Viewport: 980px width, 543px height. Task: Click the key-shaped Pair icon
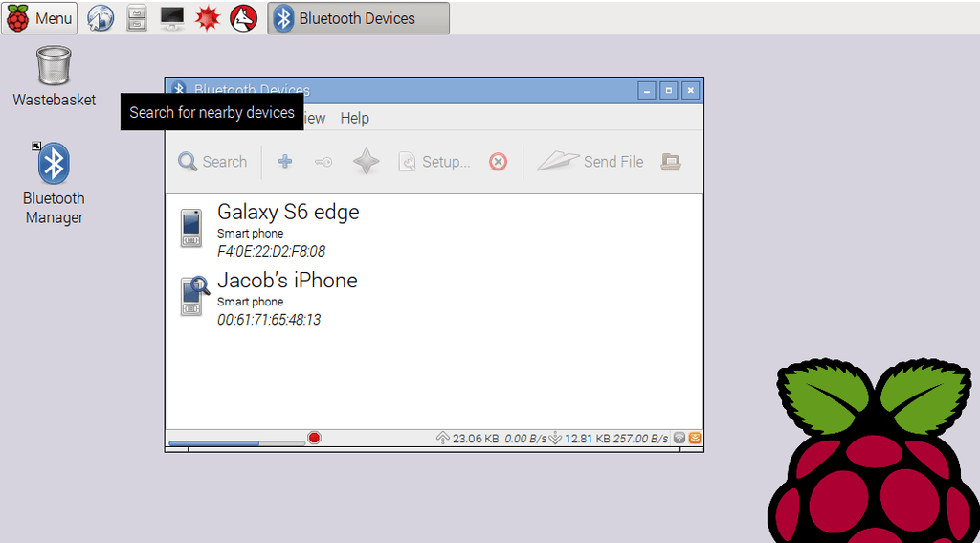coord(323,162)
